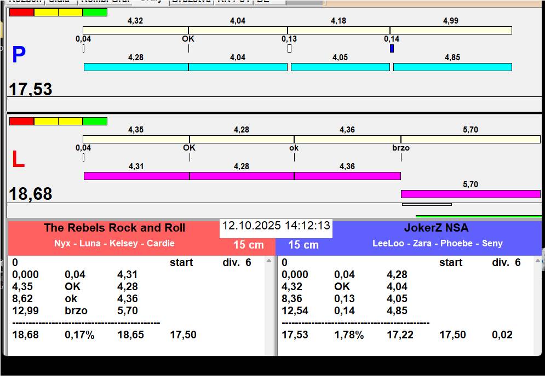Click 'div. 6' in the Rebels results panel
The image size is (545, 392).
pos(237,262)
